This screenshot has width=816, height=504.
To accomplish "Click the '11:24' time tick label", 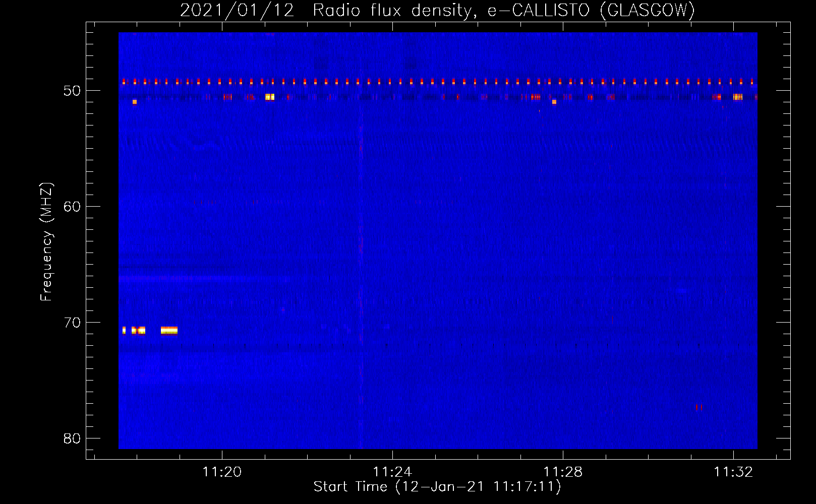I will pos(392,472).
